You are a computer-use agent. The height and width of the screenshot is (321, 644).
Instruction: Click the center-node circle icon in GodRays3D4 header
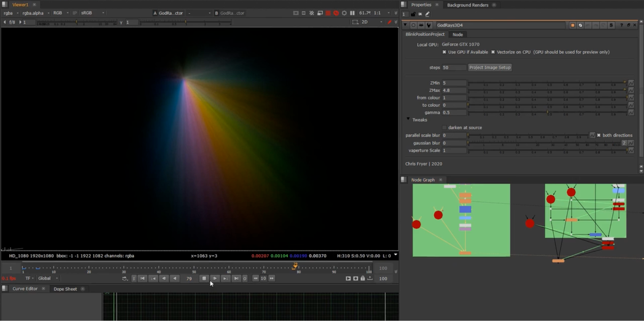pos(413,25)
